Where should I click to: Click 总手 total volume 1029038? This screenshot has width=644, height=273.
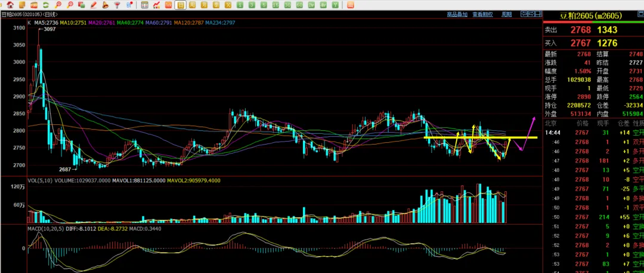tap(579, 80)
